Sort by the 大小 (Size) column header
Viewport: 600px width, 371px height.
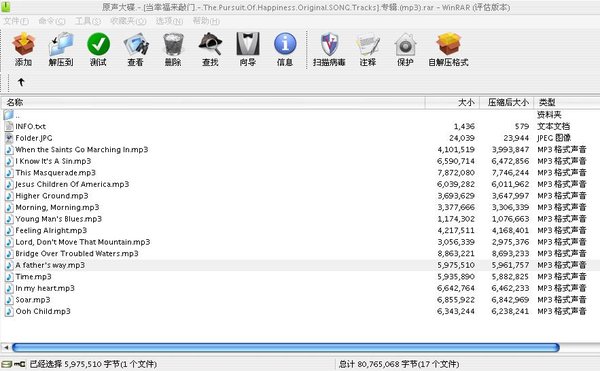coord(452,103)
